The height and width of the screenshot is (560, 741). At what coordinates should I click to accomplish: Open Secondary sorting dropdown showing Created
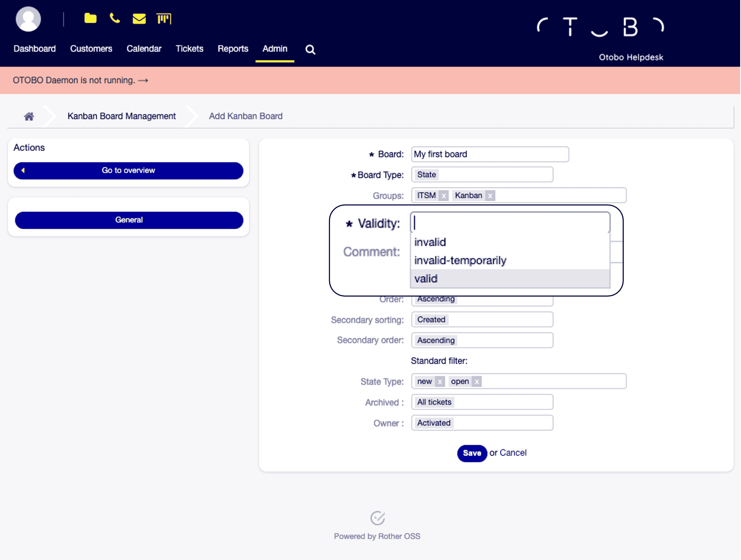[482, 320]
